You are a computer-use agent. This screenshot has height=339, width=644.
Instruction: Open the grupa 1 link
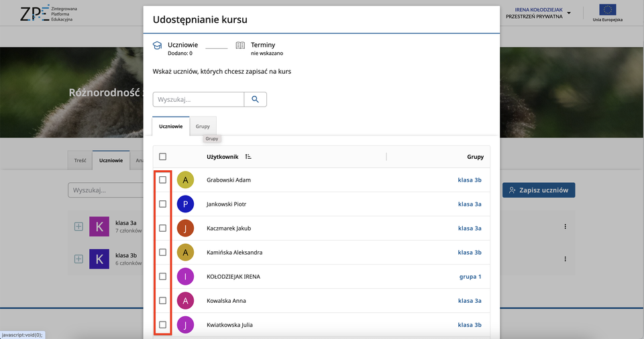tap(469, 277)
